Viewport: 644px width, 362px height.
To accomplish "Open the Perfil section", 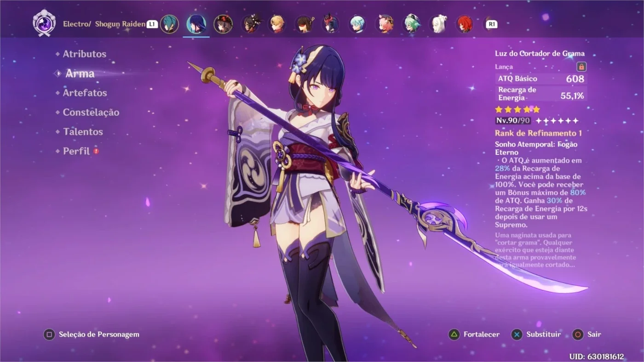I will (x=76, y=151).
